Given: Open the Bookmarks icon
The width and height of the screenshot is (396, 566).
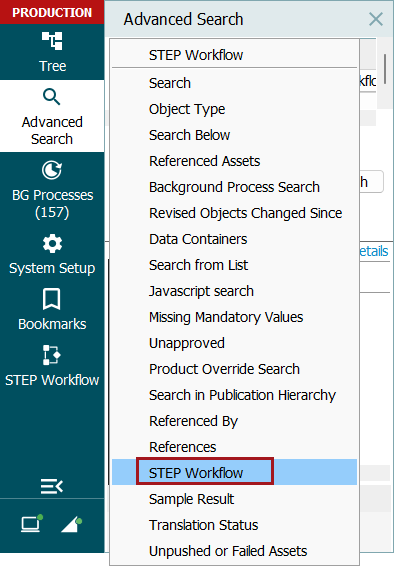Looking at the screenshot, I should pyautogui.click(x=52, y=299).
